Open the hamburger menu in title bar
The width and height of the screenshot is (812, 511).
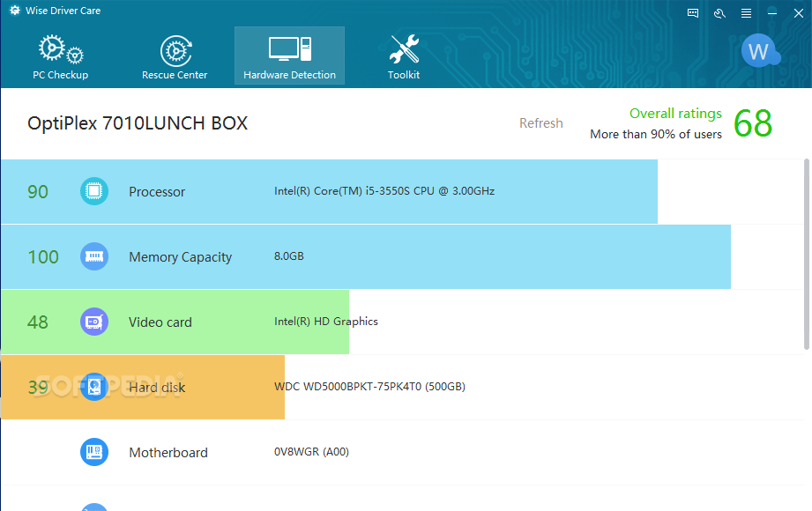click(746, 13)
